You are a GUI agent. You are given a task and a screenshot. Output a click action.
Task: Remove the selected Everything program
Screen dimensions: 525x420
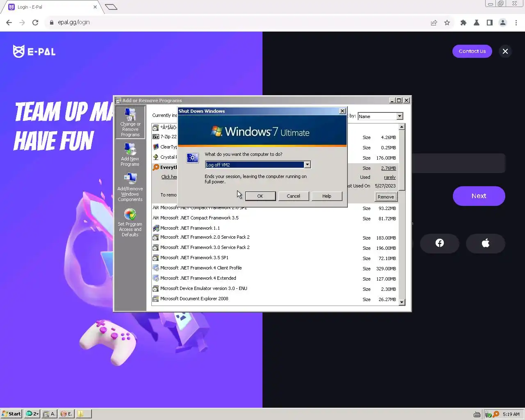386,197
